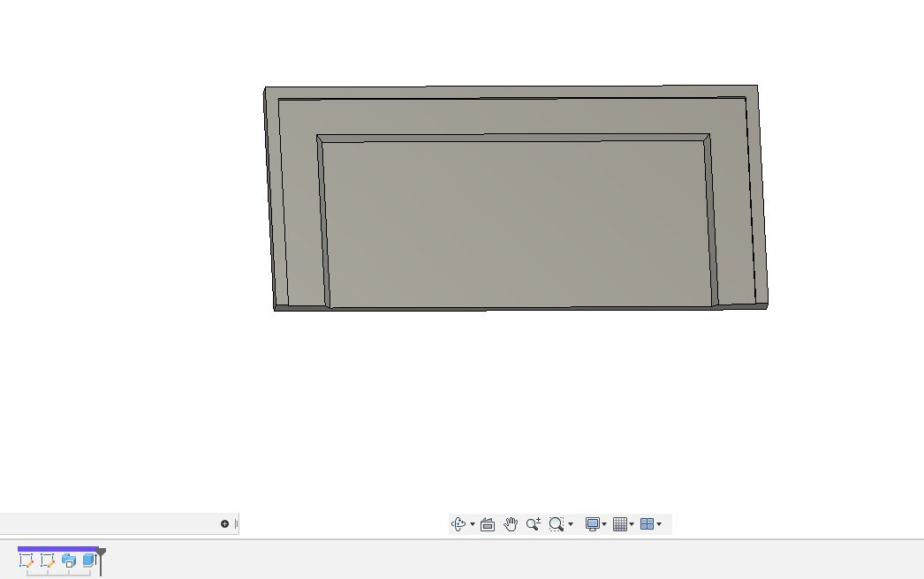This screenshot has height=579, width=924.
Task: Select the Zoom Window fit tool
Action: [x=557, y=523]
